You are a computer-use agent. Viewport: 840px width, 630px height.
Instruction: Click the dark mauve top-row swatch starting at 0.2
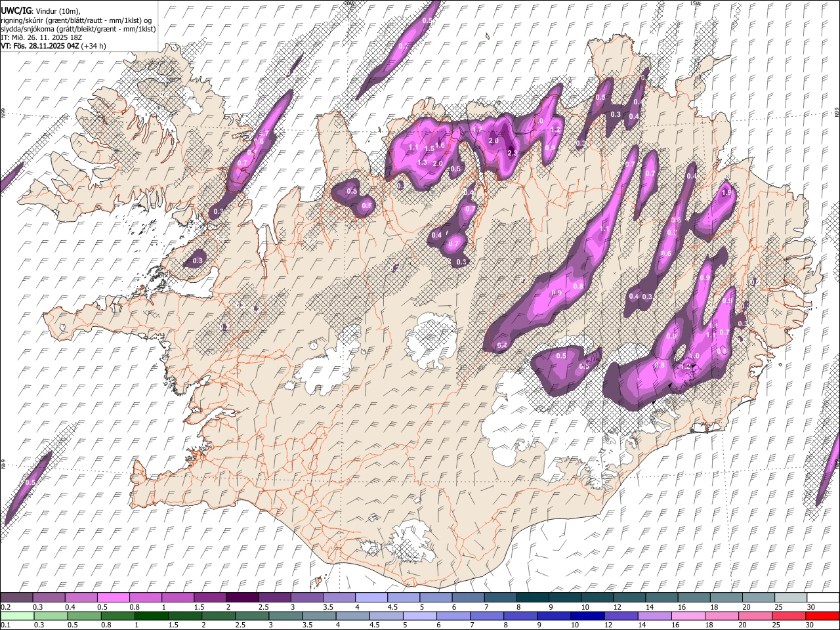(x=17, y=597)
